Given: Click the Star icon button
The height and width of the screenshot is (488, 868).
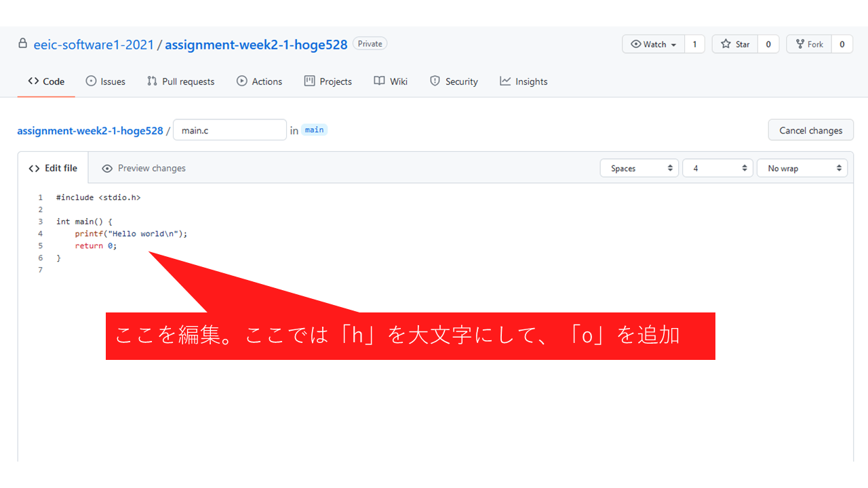Looking at the screenshot, I should tap(735, 44).
